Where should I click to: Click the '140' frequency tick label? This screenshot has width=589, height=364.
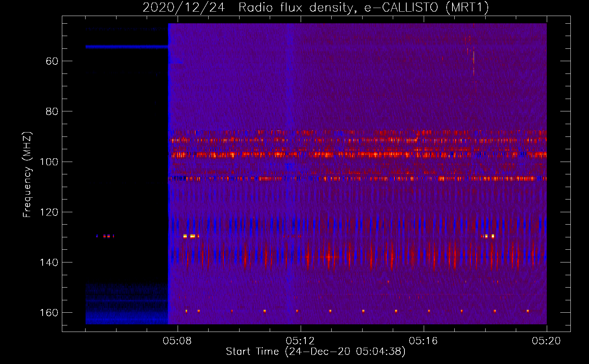coord(49,262)
